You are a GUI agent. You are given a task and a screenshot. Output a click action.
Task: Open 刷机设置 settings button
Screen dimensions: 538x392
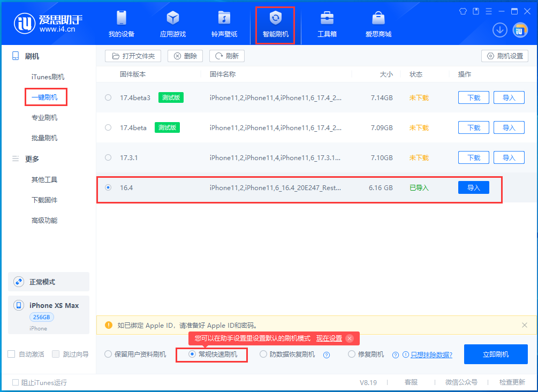[505, 56]
